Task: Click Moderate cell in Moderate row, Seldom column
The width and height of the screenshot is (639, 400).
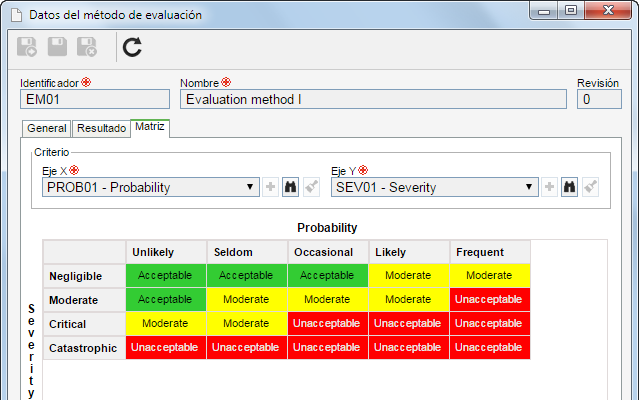Action: click(x=247, y=300)
